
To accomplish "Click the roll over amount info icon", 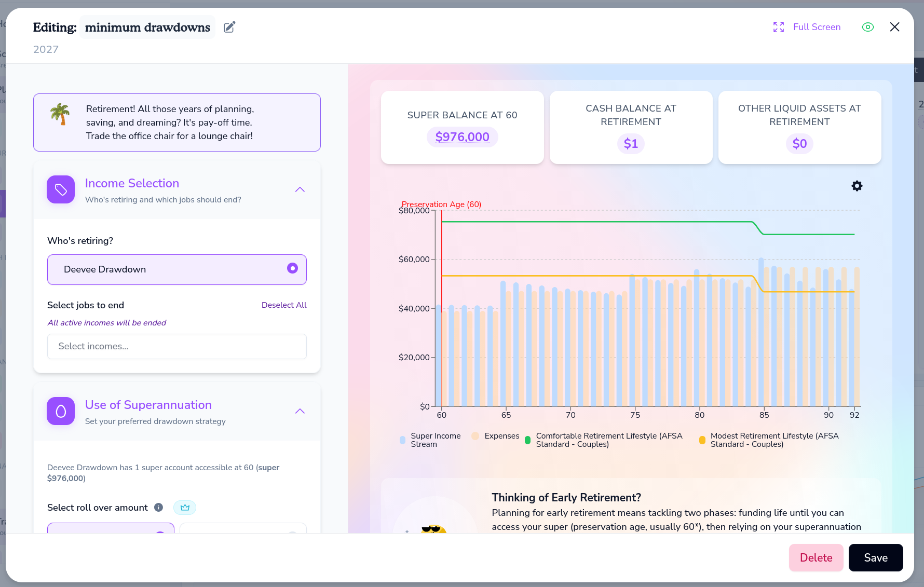I will tap(159, 508).
